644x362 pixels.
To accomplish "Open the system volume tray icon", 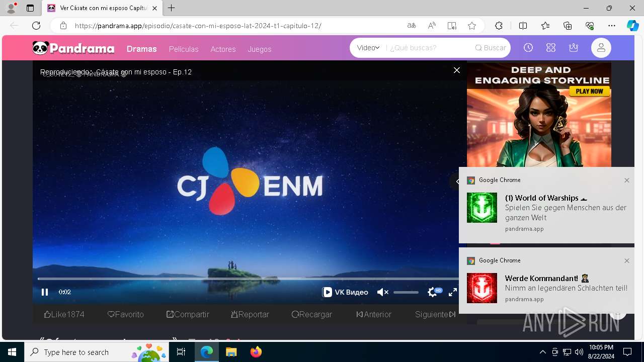I will (579, 352).
